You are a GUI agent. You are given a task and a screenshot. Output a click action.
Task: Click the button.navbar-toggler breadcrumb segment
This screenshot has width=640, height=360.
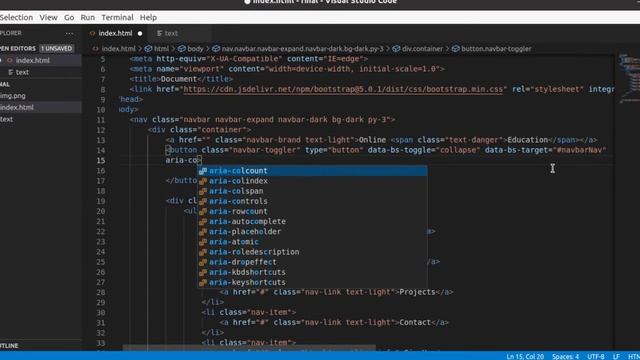point(496,49)
